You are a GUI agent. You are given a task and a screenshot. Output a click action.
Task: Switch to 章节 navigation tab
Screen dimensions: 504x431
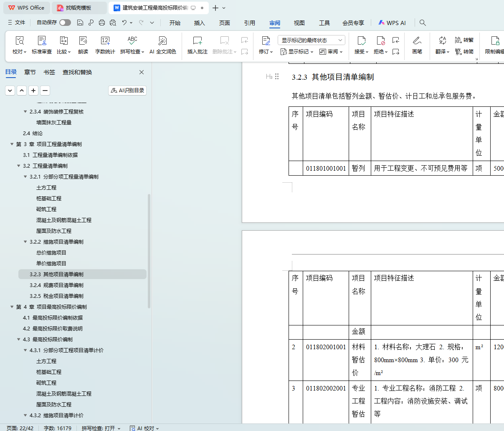click(x=30, y=72)
